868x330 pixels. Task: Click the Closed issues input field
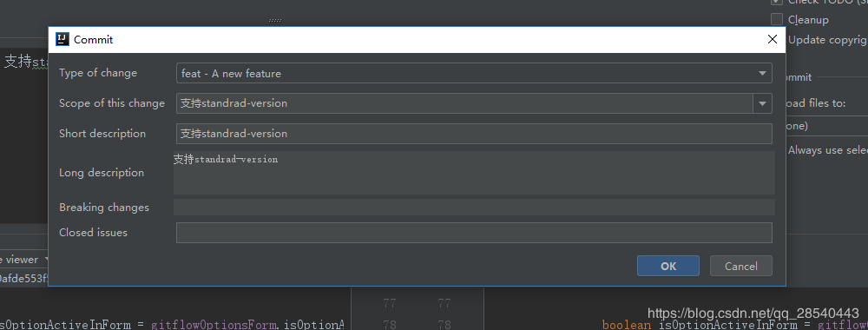pos(474,233)
